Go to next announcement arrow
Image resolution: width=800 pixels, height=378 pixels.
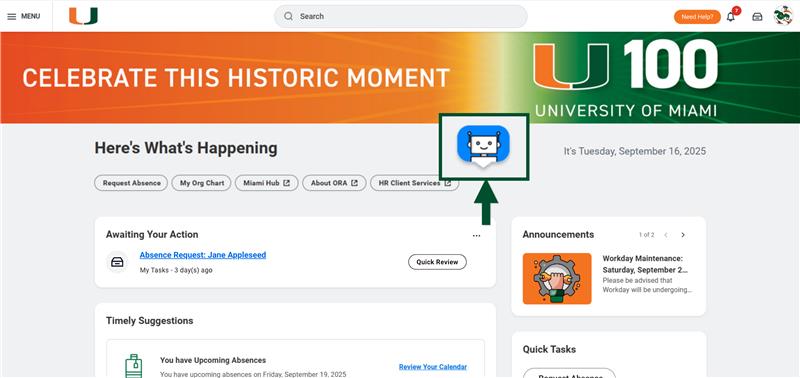pos(683,235)
